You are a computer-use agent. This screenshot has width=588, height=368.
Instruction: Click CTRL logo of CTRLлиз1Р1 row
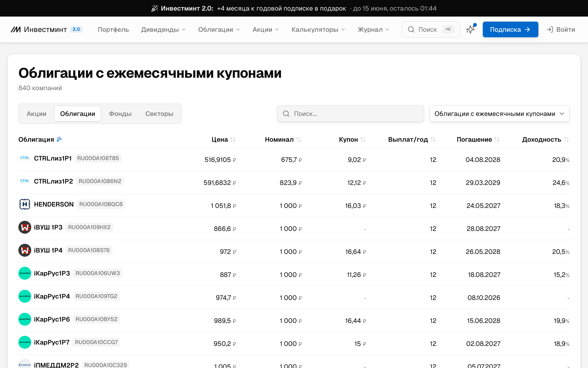[x=25, y=158]
